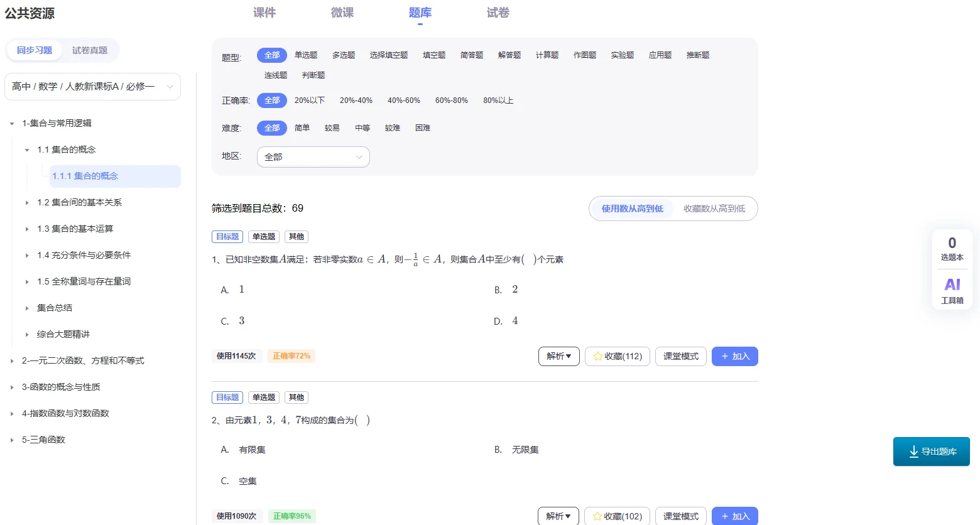
Task: Sort questions by 收藏数从高到低
Action: [x=716, y=208]
